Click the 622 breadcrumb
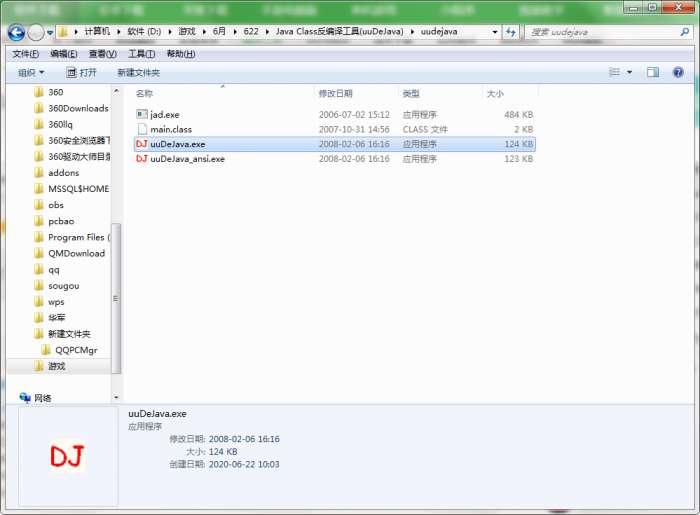Image resolution: width=700 pixels, height=515 pixels. (x=251, y=31)
